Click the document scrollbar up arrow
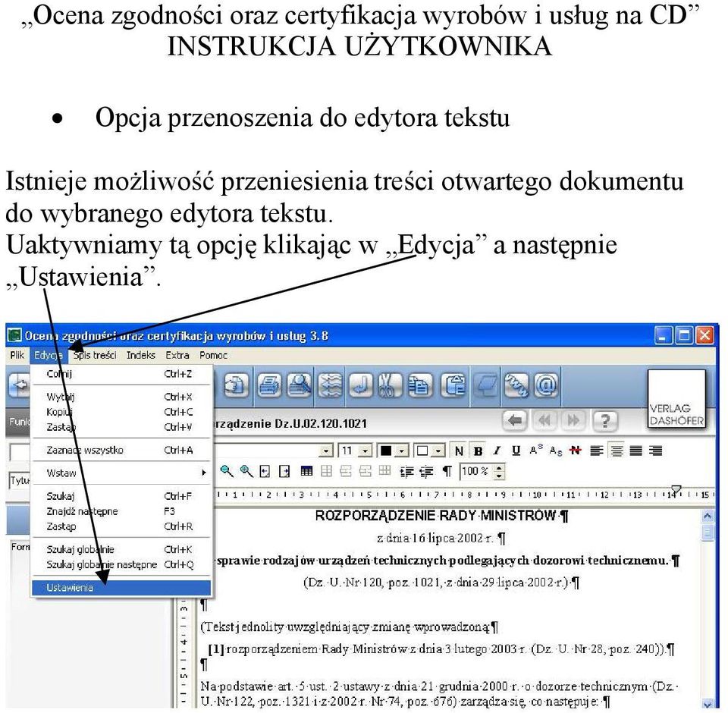 [x=707, y=516]
